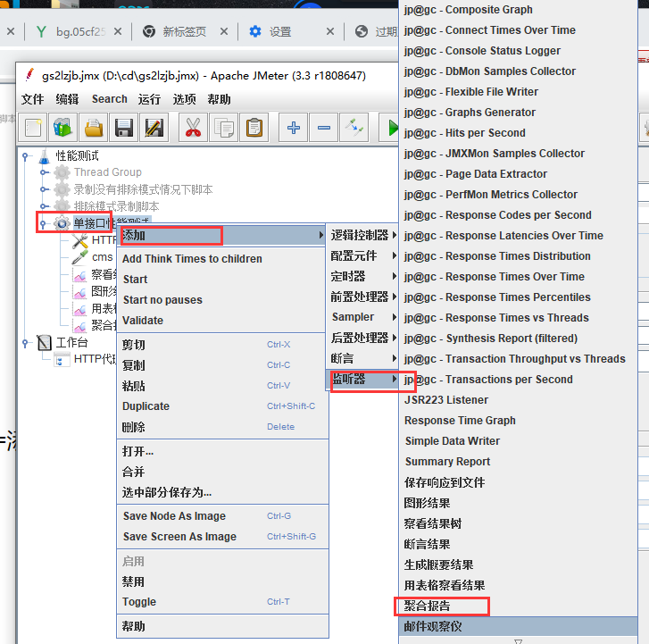Click the HTTP sampler wrench icon
Screen dimensions: 649x644
79,240
